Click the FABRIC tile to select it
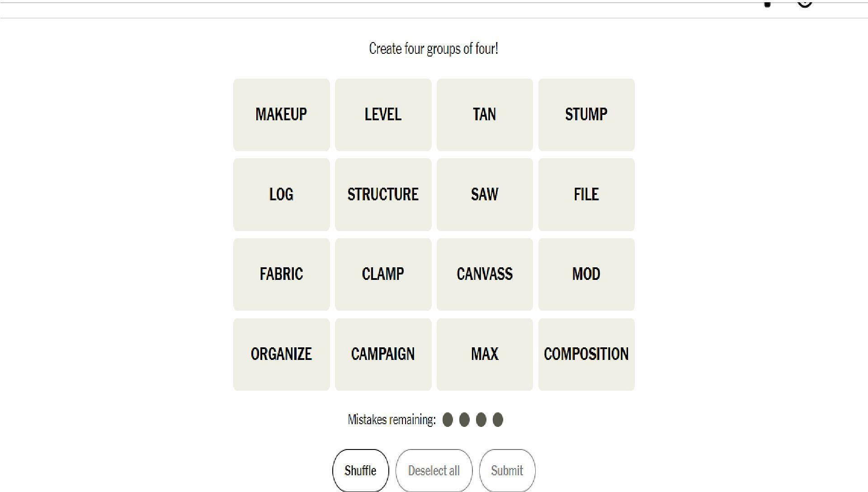This screenshot has width=868, height=492. coord(281,274)
